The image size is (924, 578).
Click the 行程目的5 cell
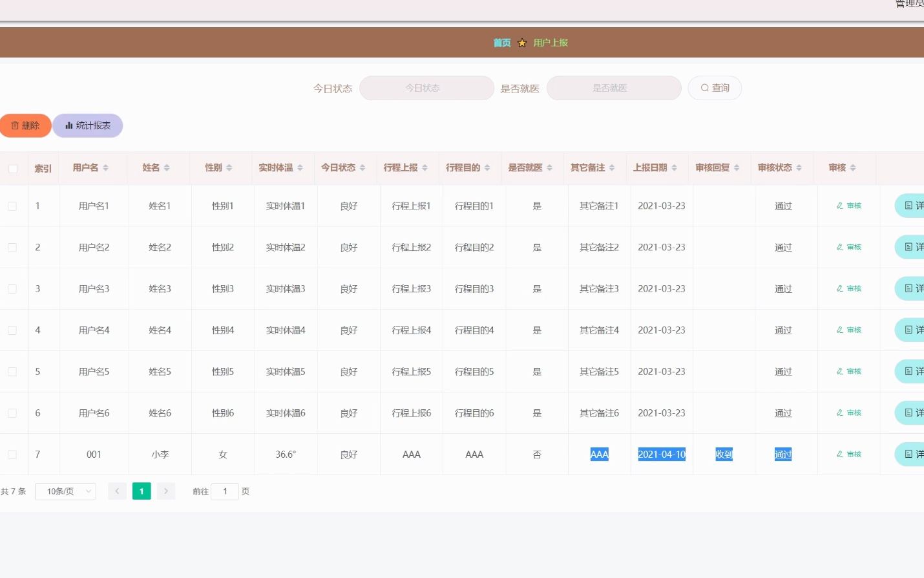[x=474, y=372]
